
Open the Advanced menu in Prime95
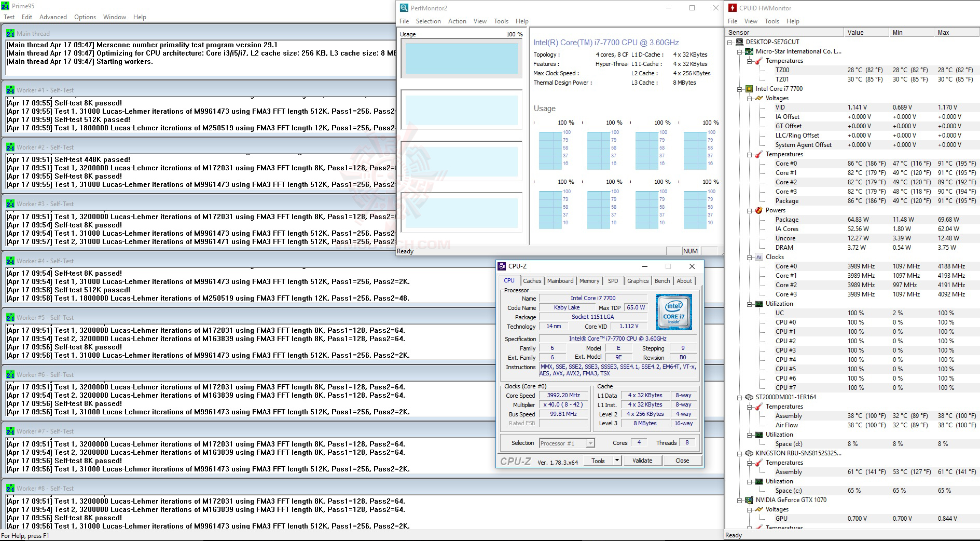[x=53, y=17]
